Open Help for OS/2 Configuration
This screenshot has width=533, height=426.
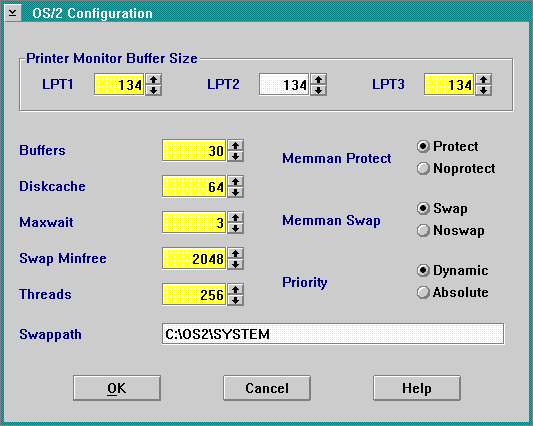pyautogui.click(x=417, y=388)
